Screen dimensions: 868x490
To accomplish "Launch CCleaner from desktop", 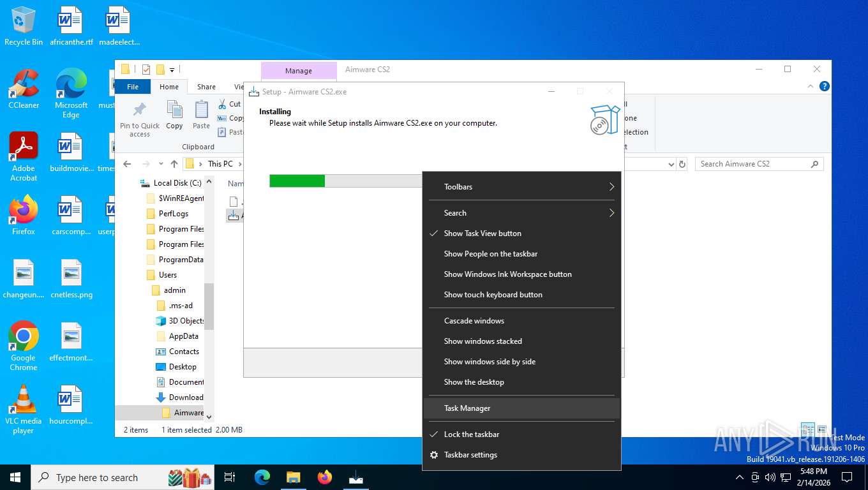I will (x=24, y=89).
